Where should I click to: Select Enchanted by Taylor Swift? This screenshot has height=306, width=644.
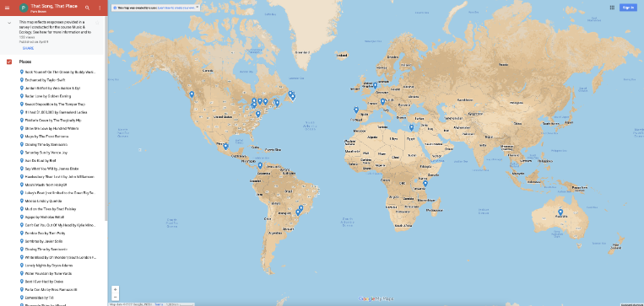point(45,80)
